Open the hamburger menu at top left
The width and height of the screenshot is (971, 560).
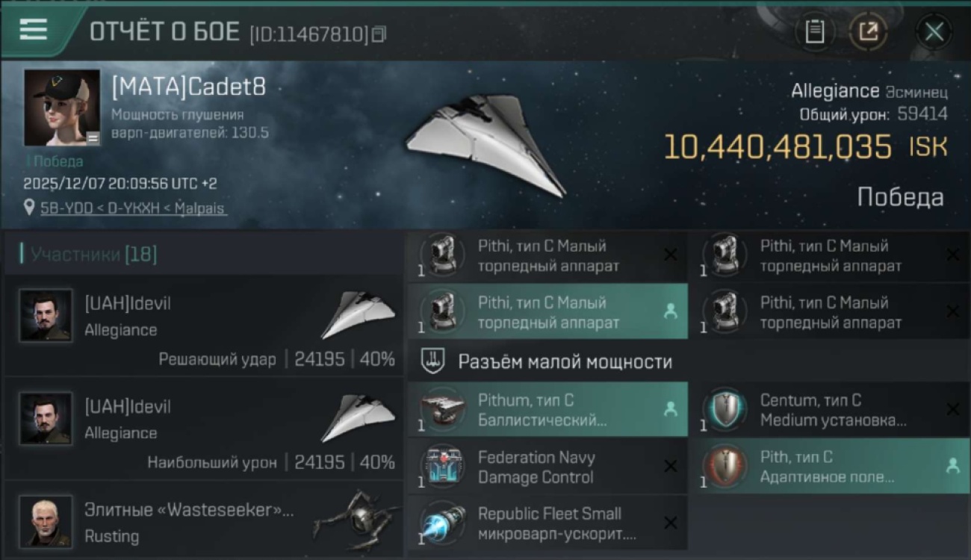point(33,30)
